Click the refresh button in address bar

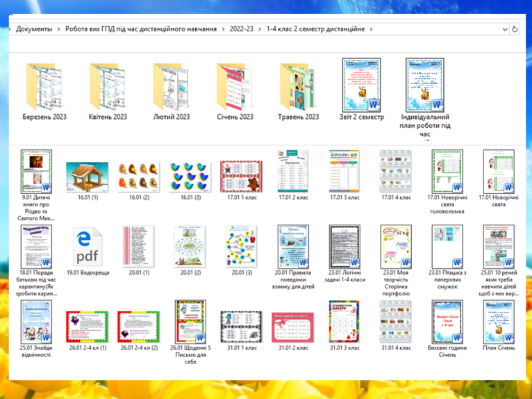point(515,29)
